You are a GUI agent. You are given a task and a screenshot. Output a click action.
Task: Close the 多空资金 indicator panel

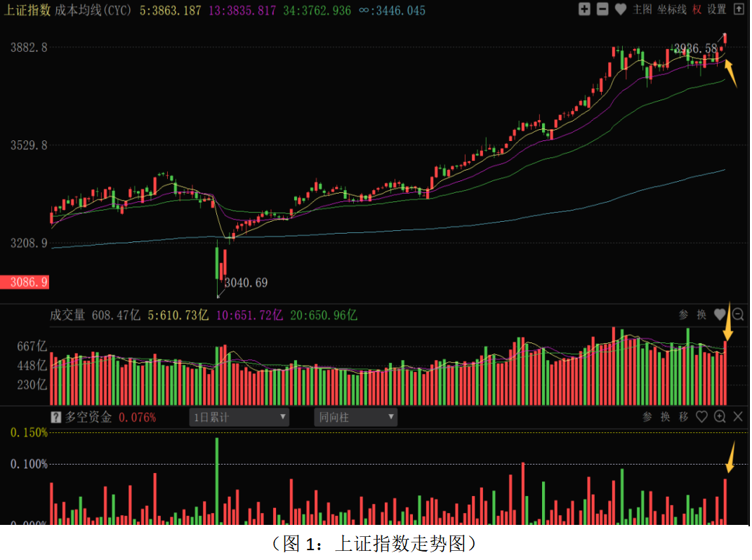coord(738,417)
